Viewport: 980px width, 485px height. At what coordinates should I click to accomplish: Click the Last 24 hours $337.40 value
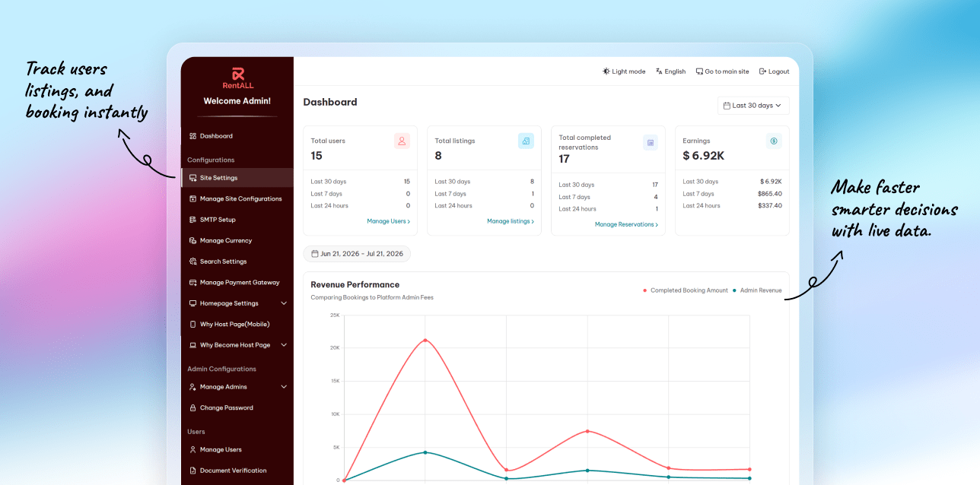(770, 205)
